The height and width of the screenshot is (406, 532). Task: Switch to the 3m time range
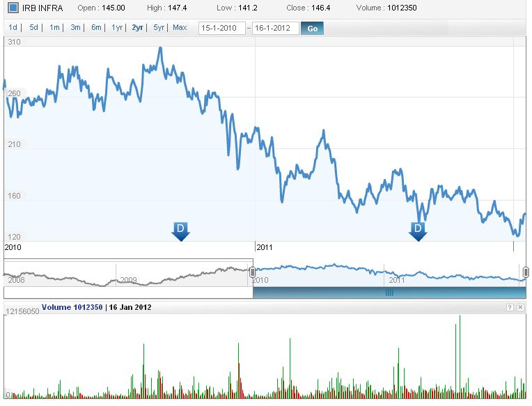point(75,28)
